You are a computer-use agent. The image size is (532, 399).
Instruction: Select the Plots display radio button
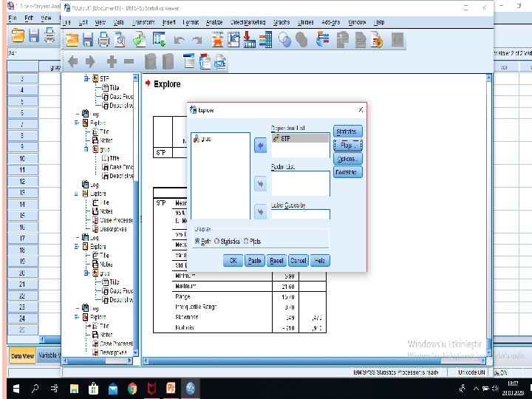[x=246, y=241]
